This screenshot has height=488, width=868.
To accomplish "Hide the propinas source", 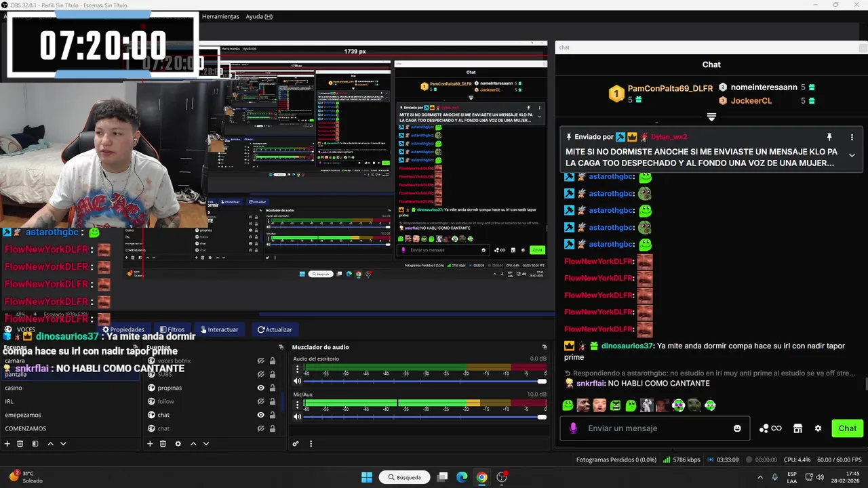I will coord(260,388).
